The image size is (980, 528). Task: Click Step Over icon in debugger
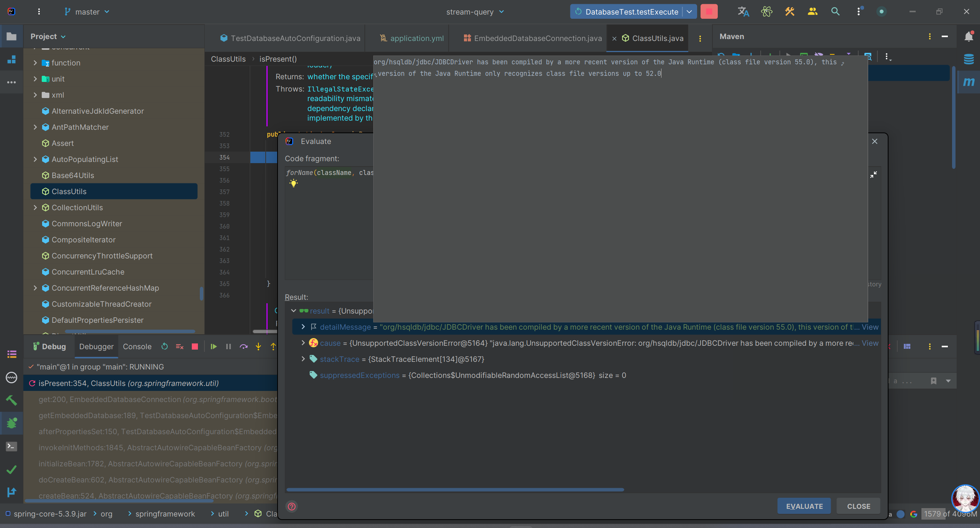pos(243,347)
